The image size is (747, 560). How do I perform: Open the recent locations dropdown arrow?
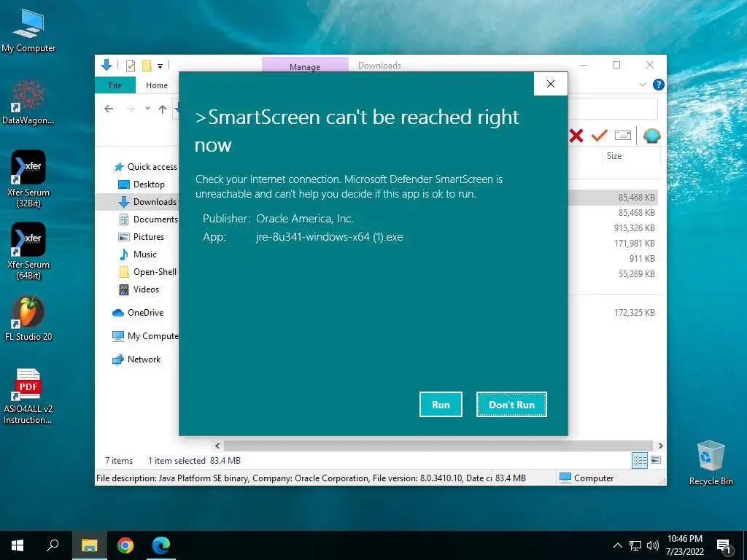click(x=147, y=109)
